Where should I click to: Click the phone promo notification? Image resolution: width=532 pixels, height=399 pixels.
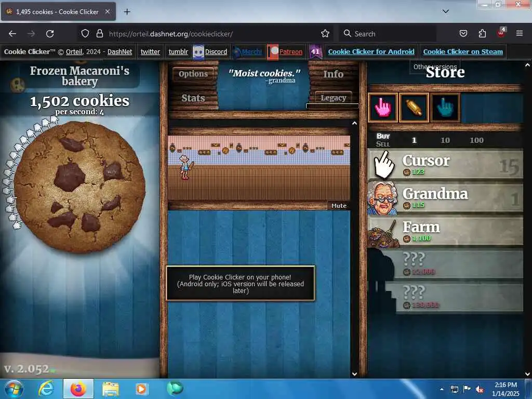click(x=241, y=284)
